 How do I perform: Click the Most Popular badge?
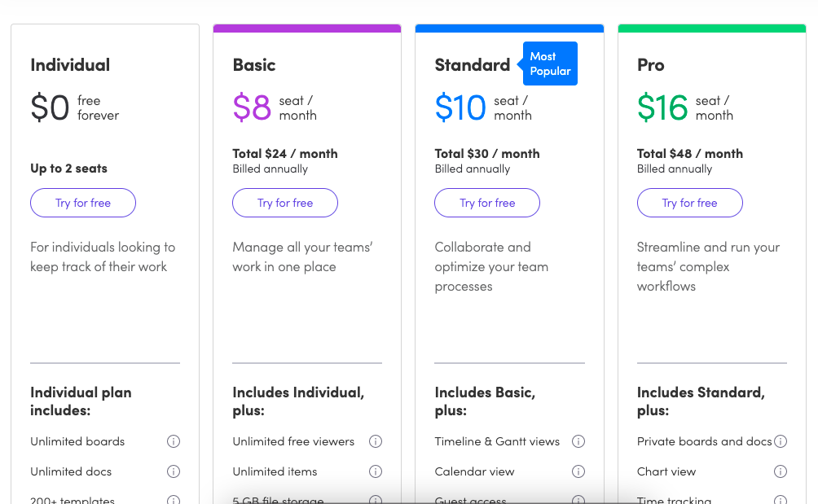pos(550,64)
